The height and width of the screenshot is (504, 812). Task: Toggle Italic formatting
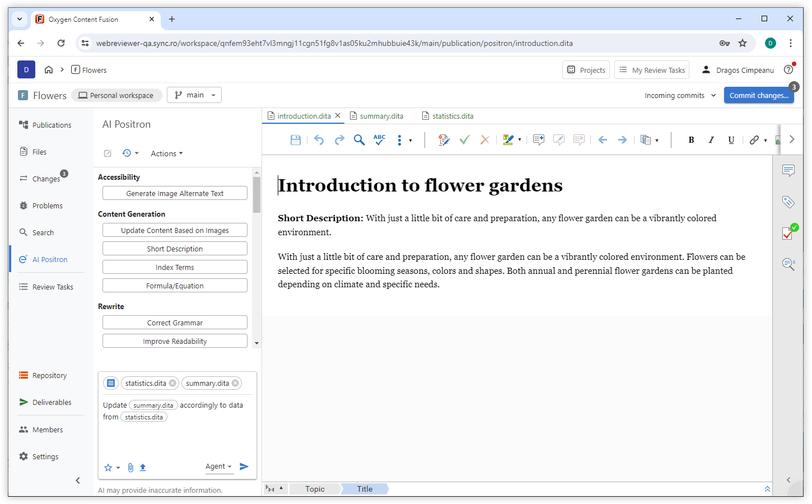click(711, 140)
